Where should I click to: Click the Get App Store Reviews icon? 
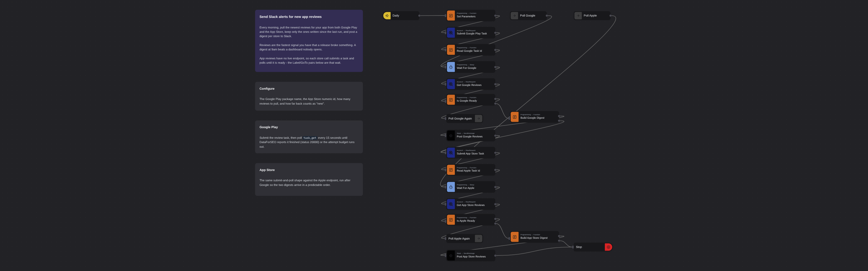pos(451,204)
